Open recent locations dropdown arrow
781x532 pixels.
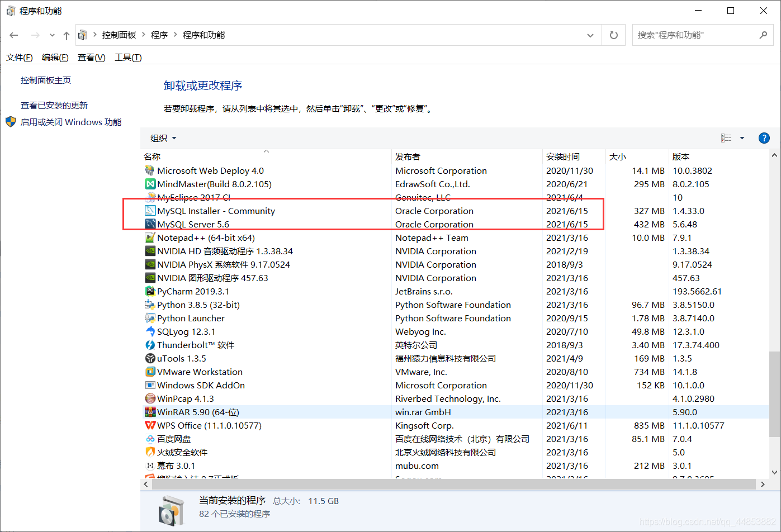click(52, 35)
